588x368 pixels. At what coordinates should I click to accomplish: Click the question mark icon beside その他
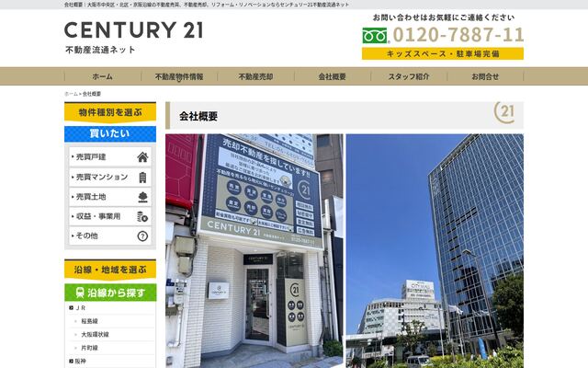pos(142,236)
